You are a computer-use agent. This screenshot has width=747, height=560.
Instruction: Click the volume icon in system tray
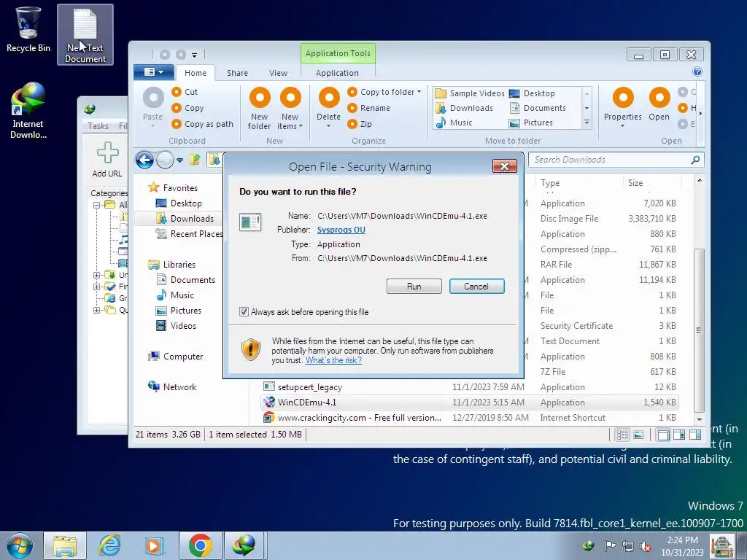(646, 546)
